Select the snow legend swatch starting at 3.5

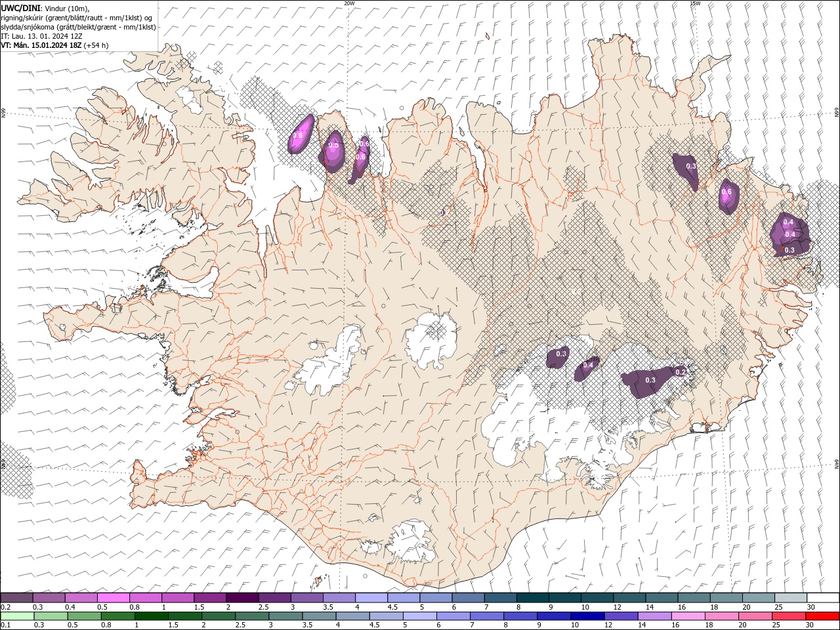pyautogui.click(x=339, y=598)
